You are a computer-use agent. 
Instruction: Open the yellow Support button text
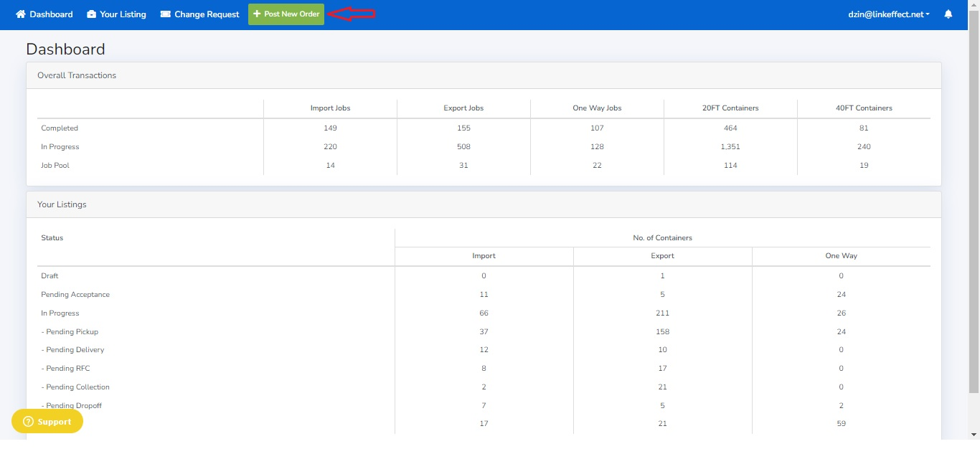coord(55,422)
